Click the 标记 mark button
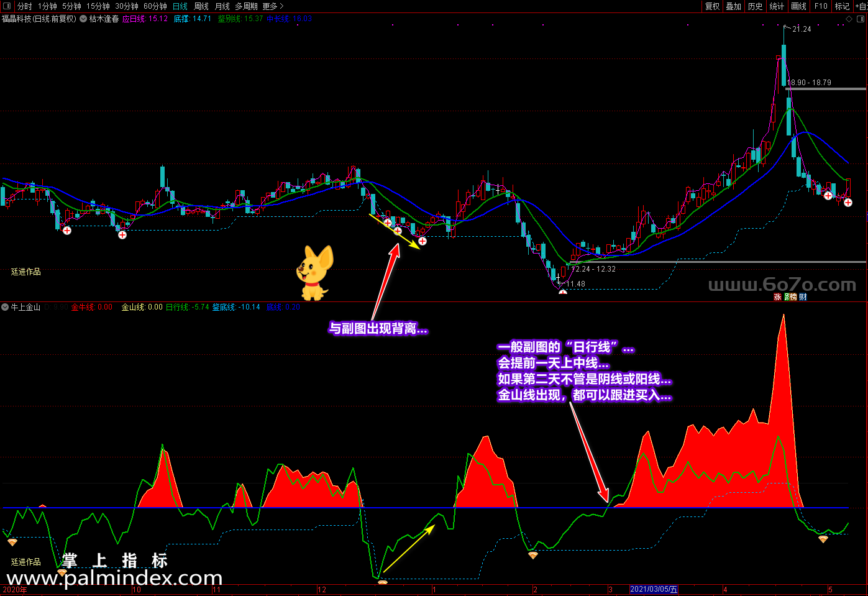 point(842,6)
